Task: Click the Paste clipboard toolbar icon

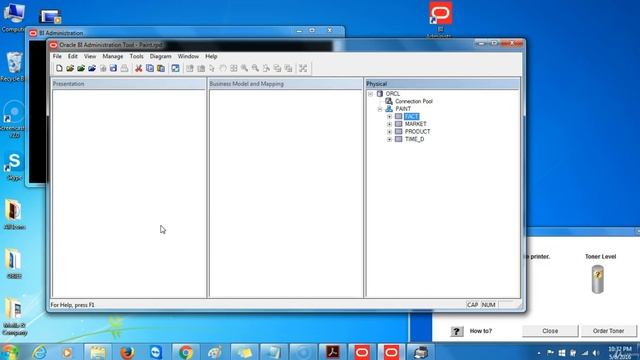Action: [161, 68]
